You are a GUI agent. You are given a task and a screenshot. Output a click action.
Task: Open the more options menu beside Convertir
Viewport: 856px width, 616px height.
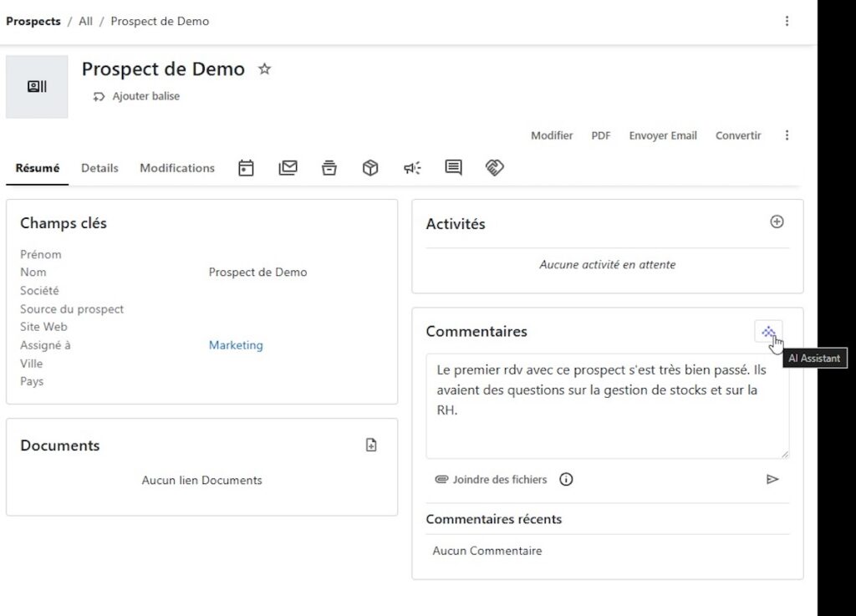coord(787,135)
